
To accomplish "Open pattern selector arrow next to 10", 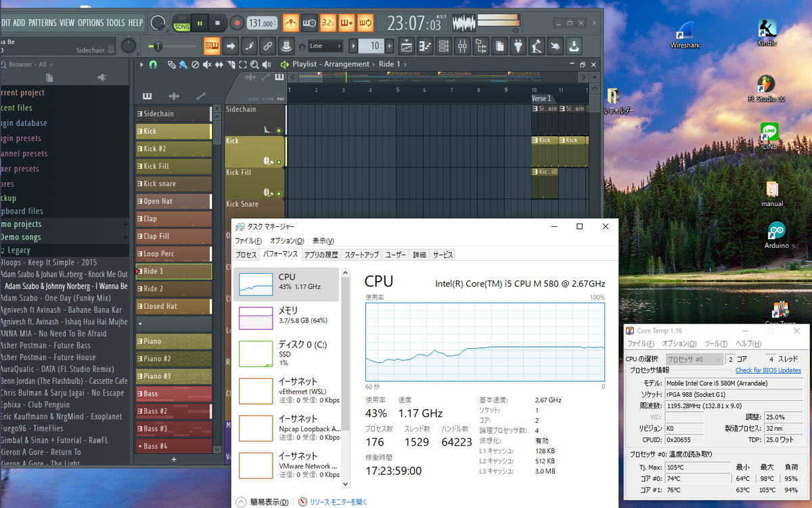I will (x=353, y=46).
